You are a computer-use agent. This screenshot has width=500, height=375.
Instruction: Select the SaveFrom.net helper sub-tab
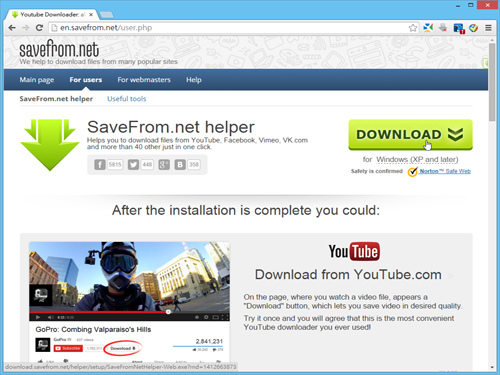coord(56,99)
